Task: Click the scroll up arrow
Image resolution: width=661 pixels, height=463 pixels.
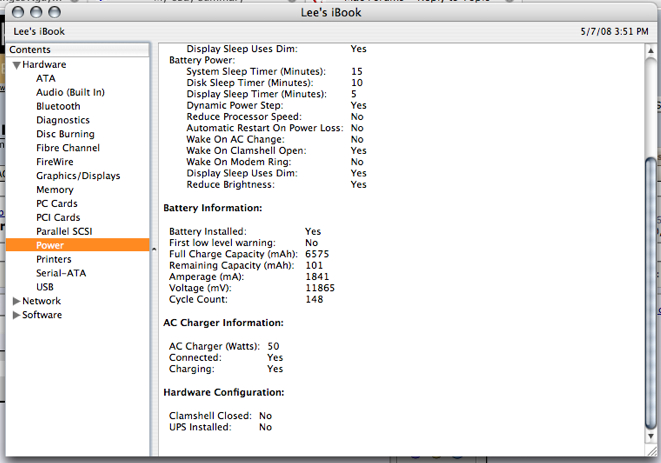Action: click(651, 51)
